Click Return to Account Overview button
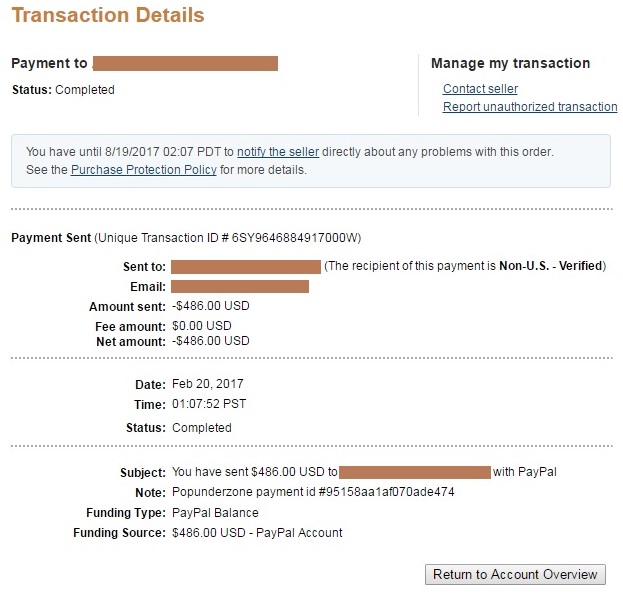The image size is (623, 596). point(515,574)
